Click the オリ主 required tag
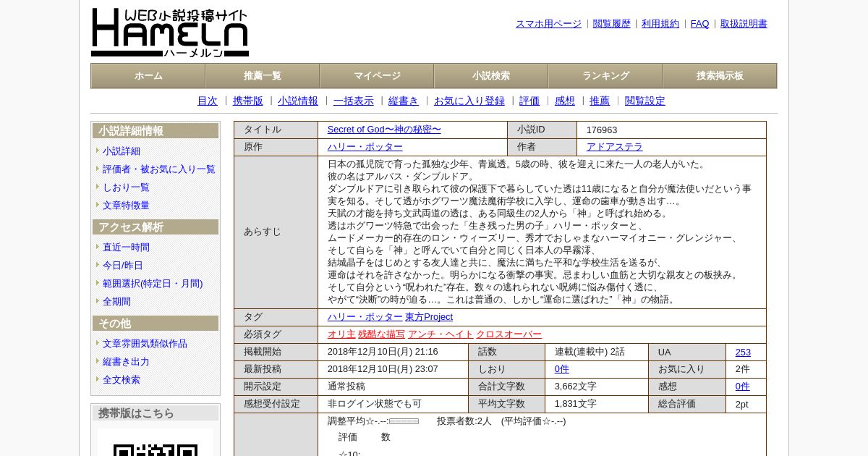Viewport: 868px width, 456px height. pyautogui.click(x=341, y=334)
